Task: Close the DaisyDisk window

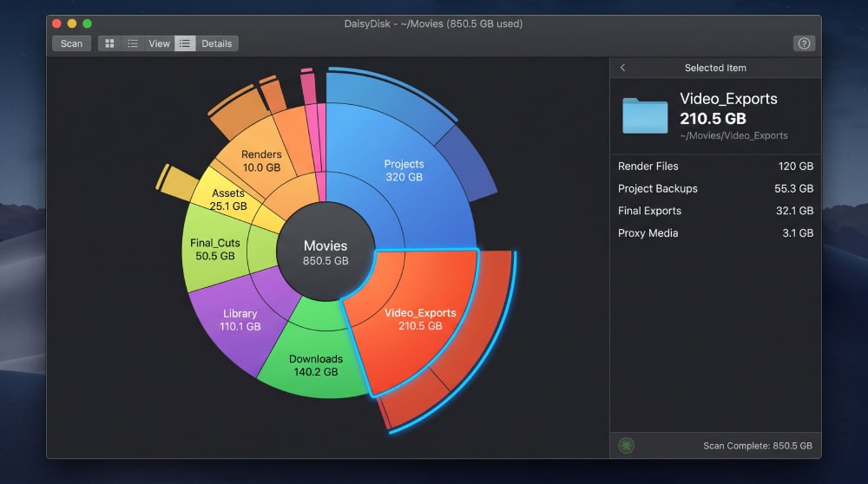Action: point(56,23)
